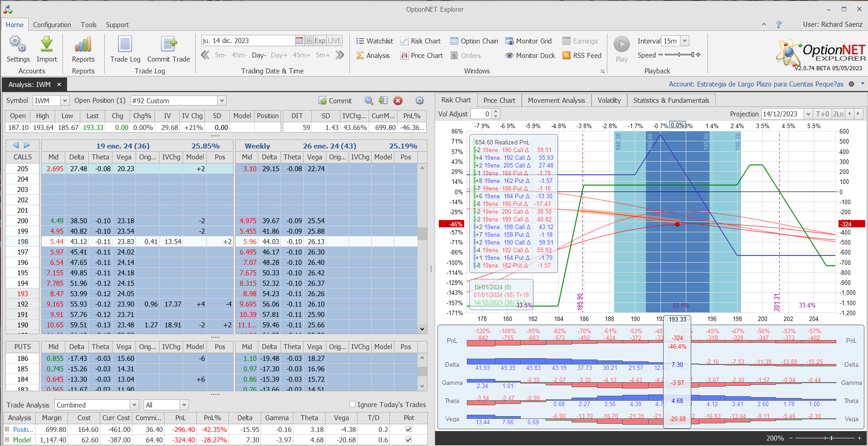Toggle Plot checkbox for Model row
The width and height of the screenshot is (868, 446).
(408, 440)
